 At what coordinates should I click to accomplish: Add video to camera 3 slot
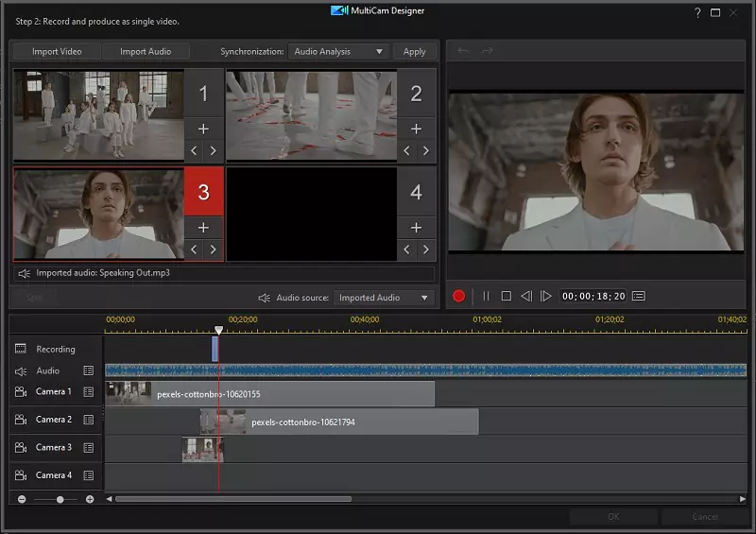(x=203, y=227)
